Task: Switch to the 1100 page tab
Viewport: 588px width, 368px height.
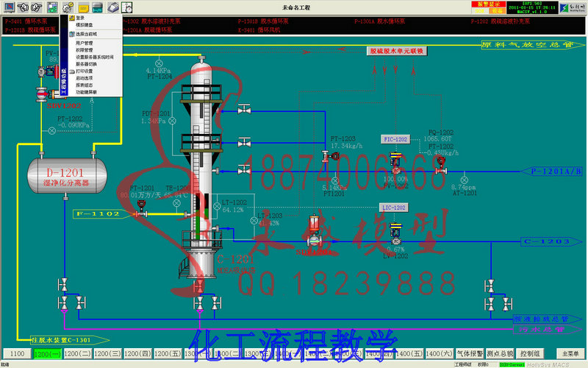Action: (17, 354)
